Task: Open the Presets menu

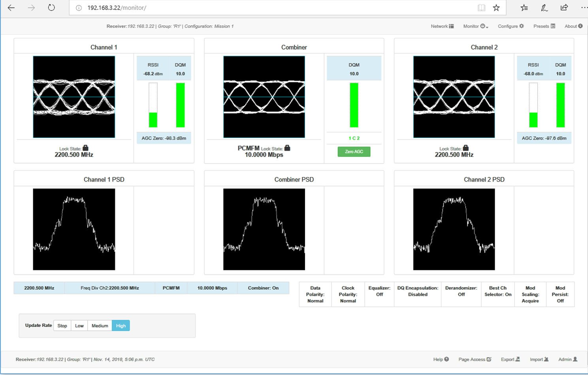Action: point(544,26)
